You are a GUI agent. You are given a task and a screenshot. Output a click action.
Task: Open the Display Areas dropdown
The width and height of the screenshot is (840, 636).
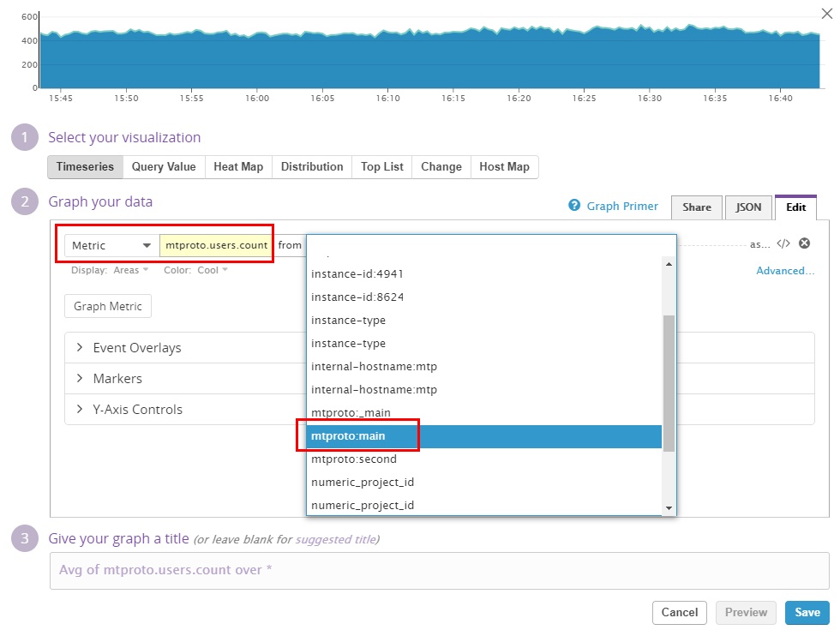pos(130,270)
